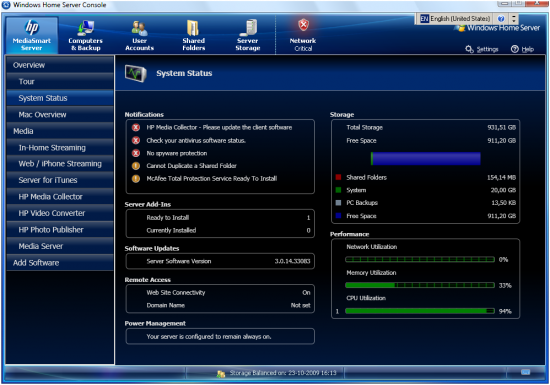Click 'Cannot Duplicate a Shared Folder' text

192,166
